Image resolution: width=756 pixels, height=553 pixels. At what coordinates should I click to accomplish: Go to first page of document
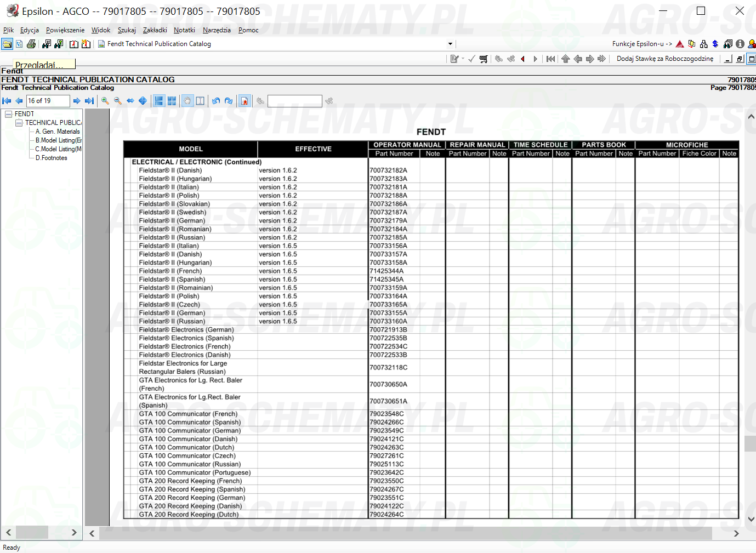(x=7, y=101)
